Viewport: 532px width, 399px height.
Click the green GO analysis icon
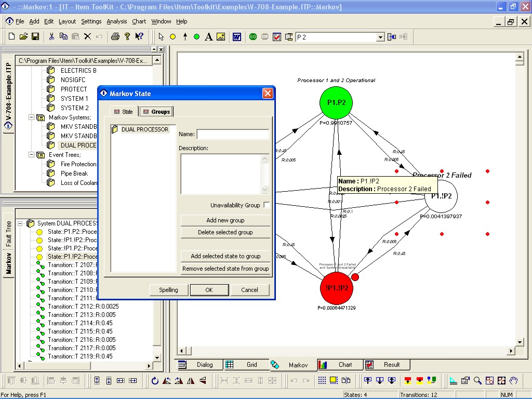point(253,37)
